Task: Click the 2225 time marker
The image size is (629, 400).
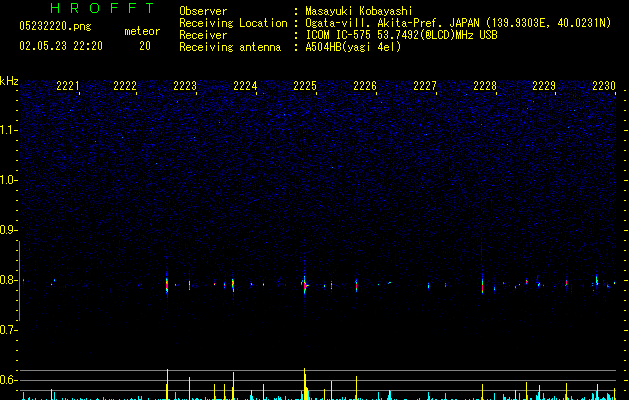Action: [305, 86]
